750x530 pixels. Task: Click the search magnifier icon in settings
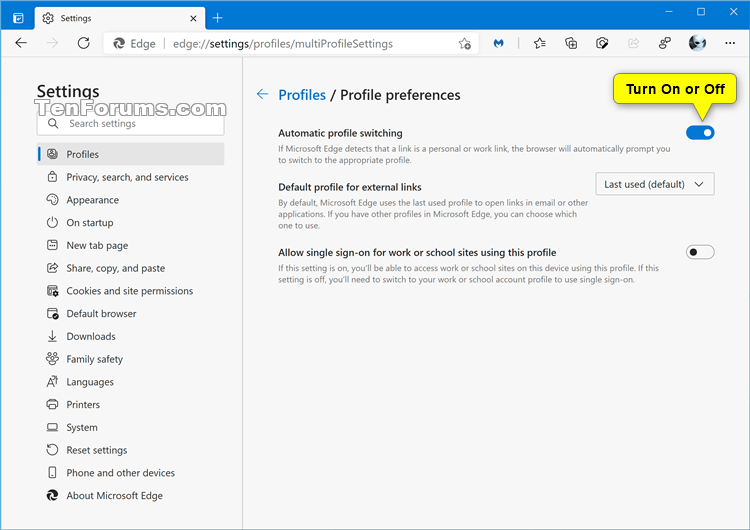point(53,123)
